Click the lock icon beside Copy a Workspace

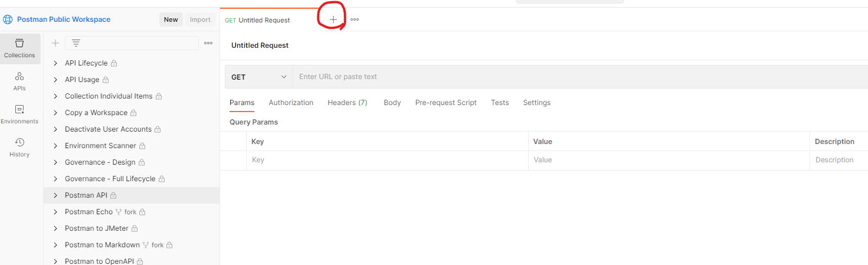(x=133, y=113)
